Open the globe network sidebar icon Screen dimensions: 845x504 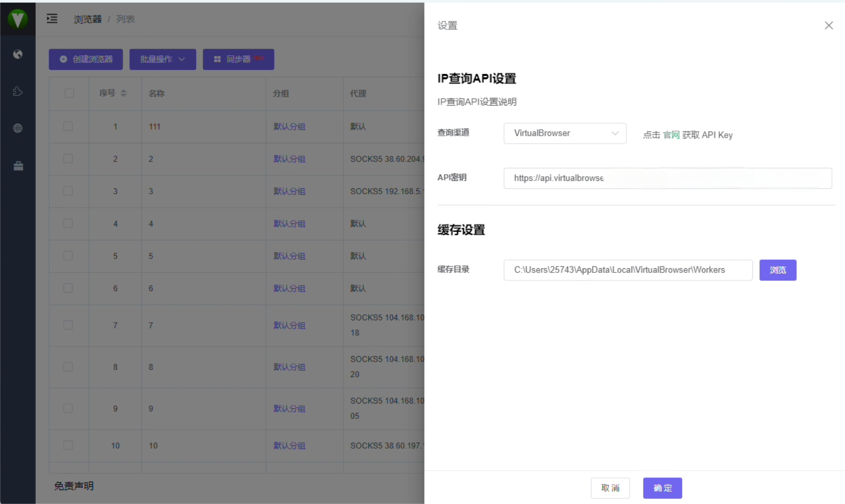click(x=18, y=128)
